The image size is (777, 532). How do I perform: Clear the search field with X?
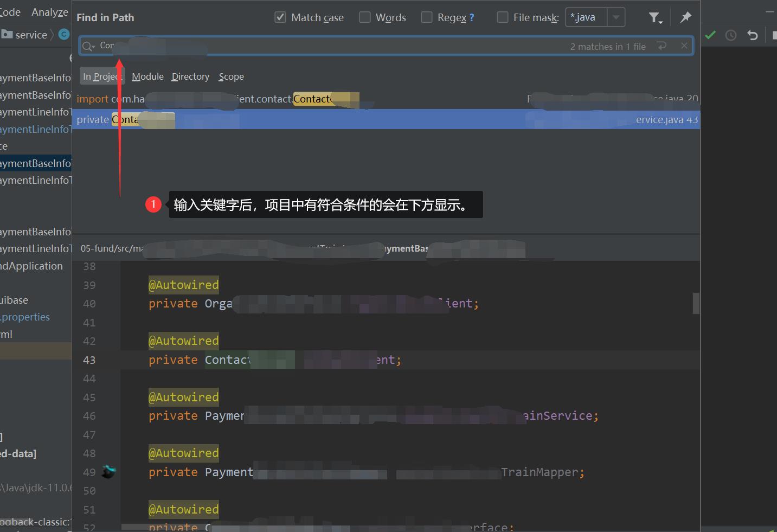[x=684, y=46]
